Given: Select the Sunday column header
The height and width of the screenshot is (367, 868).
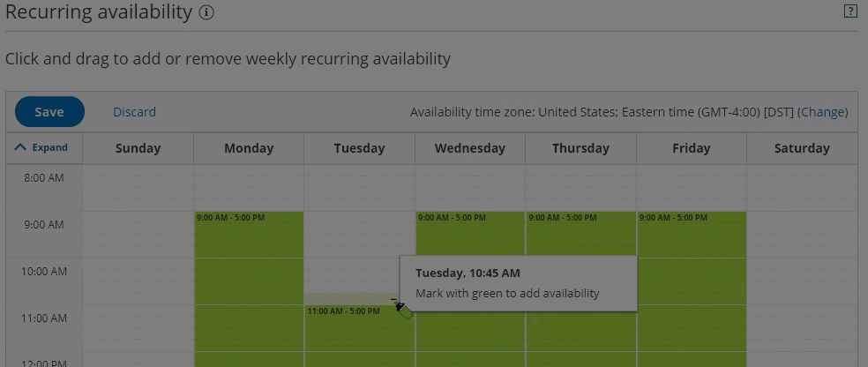Looking at the screenshot, I should pos(138,148).
